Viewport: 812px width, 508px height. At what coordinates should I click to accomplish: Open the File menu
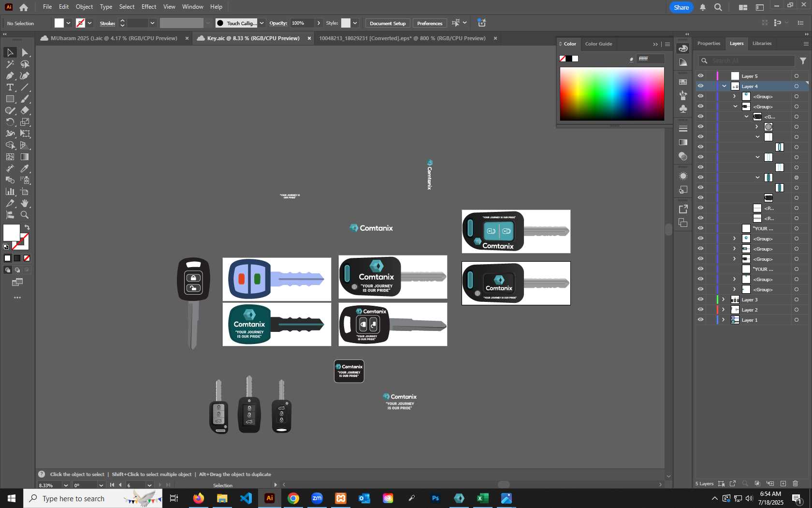click(47, 7)
